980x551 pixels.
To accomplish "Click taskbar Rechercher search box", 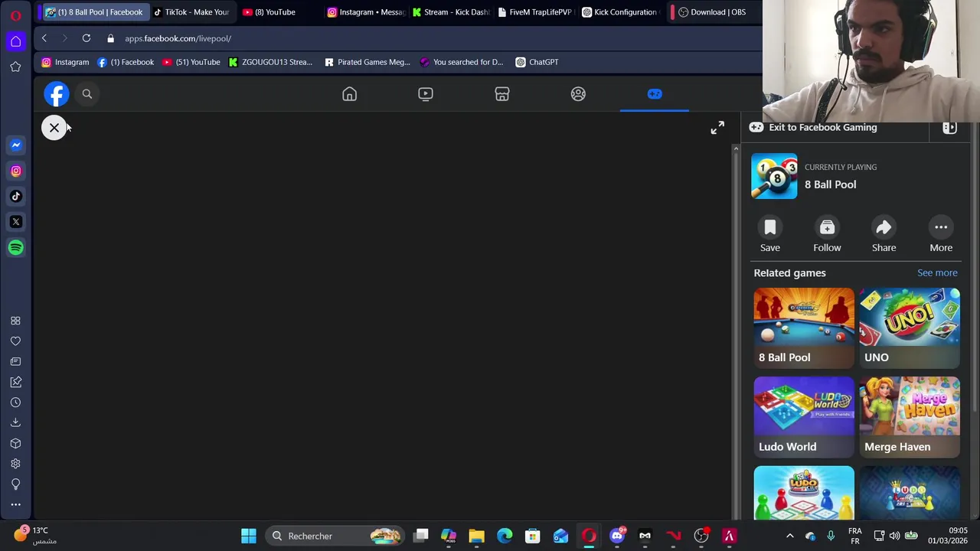I will tap(335, 536).
